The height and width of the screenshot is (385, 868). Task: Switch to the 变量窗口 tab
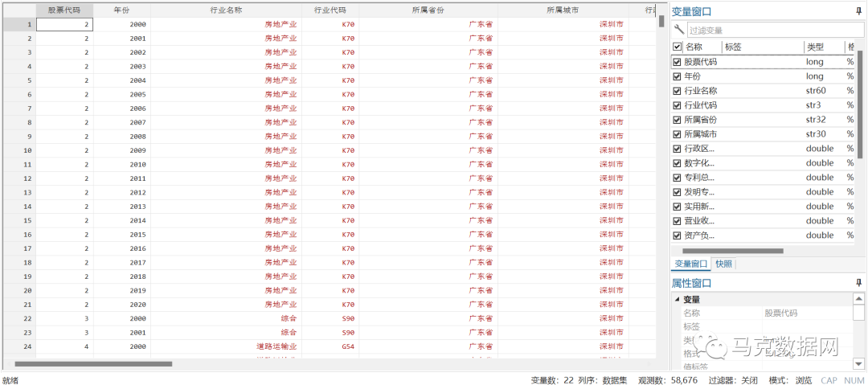pyautogui.click(x=691, y=264)
